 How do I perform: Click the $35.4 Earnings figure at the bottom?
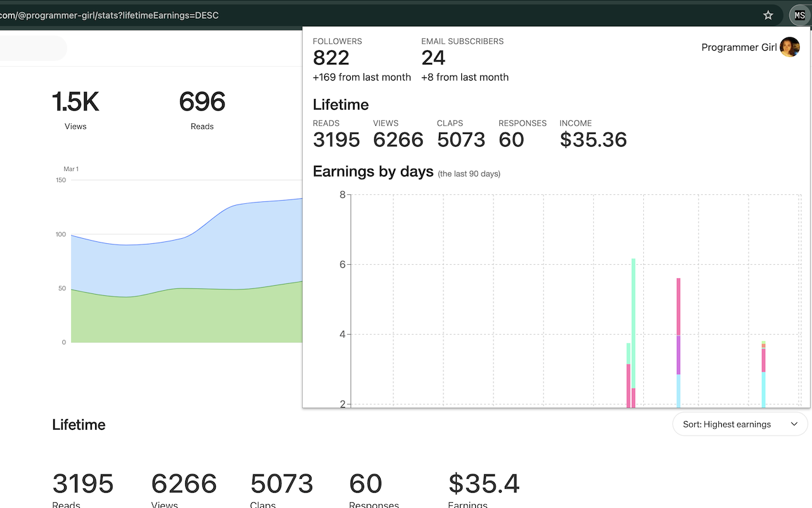(484, 484)
